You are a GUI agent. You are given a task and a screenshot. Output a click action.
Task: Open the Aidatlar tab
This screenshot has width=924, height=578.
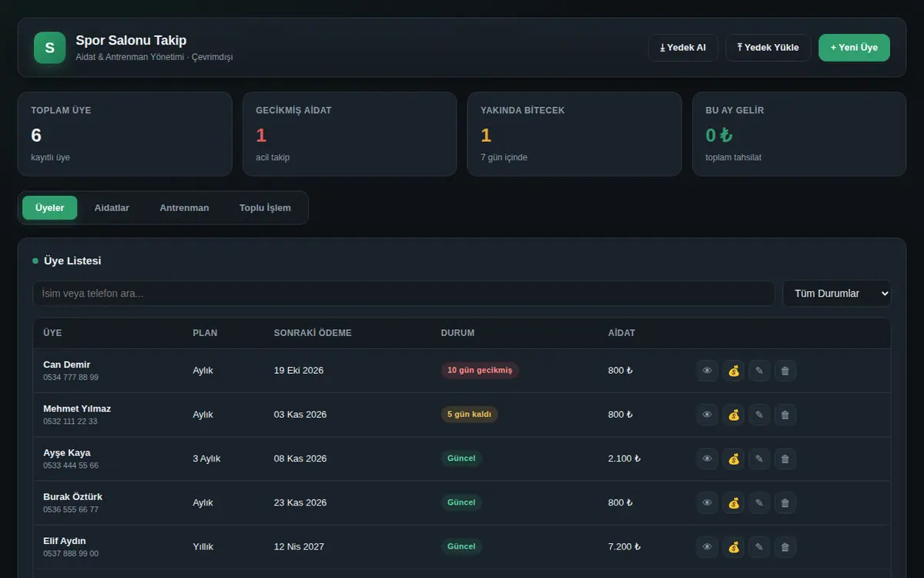click(112, 208)
